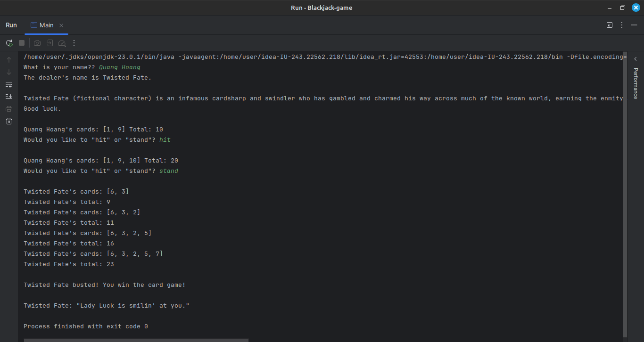Click the line "Twisted Fate's total: 16"
Image resolution: width=644 pixels, height=342 pixels.
point(69,244)
